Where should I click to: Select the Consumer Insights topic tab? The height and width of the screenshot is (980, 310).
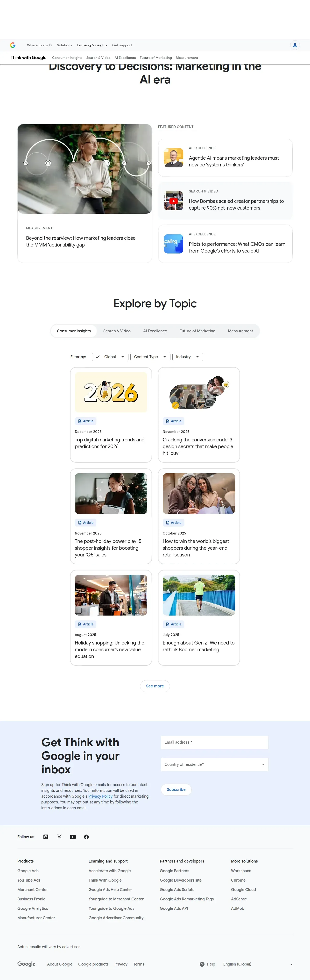74,331
